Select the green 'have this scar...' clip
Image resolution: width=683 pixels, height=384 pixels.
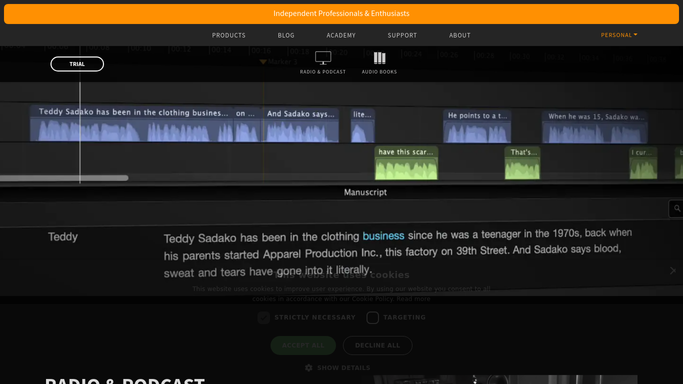pos(406,163)
